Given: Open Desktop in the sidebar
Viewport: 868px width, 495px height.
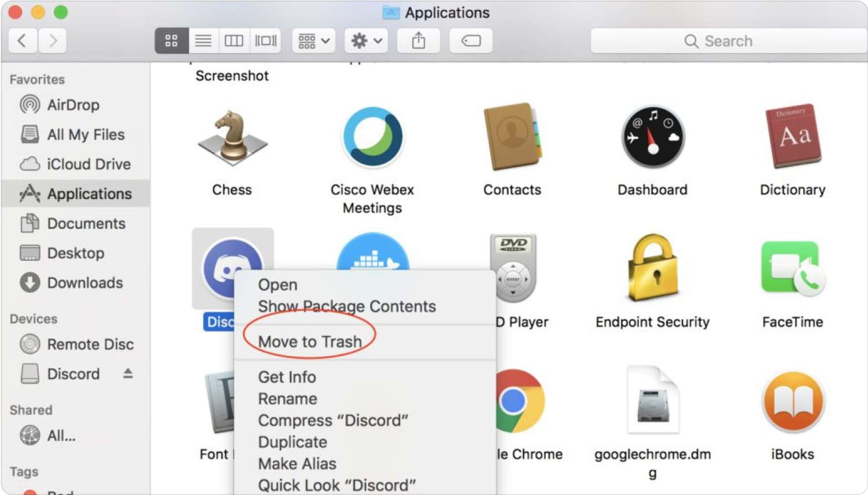Looking at the screenshot, I should point(75,253).
